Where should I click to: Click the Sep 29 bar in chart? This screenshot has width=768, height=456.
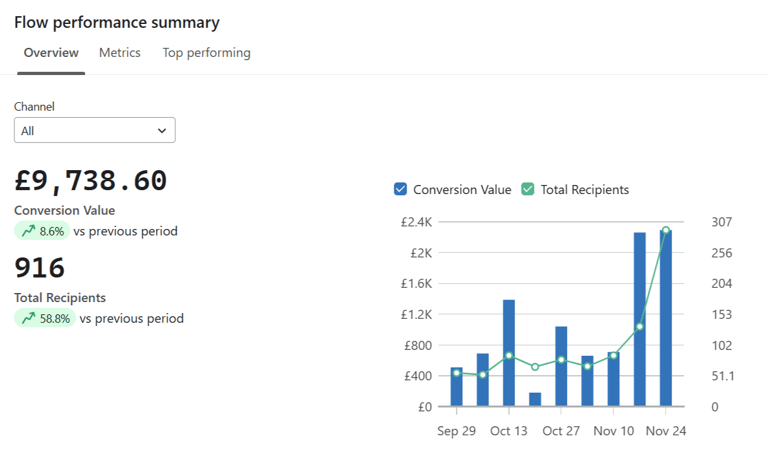click(x=457, y=387)
